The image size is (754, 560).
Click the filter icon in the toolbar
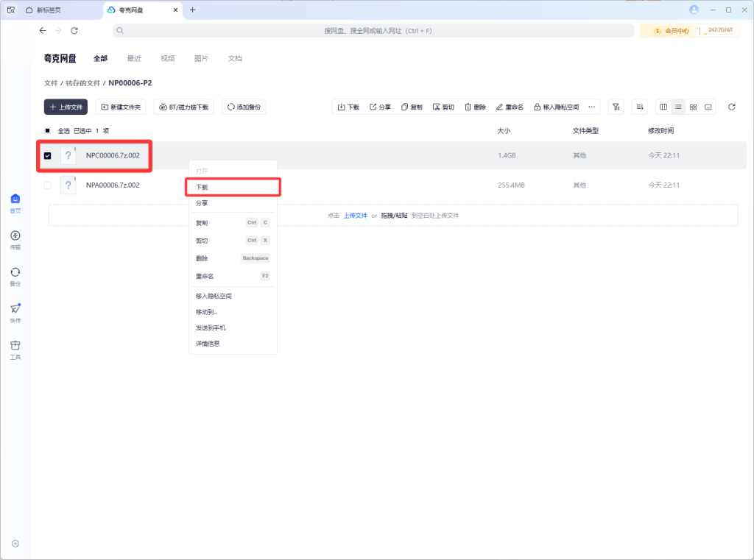click(x=616, y=107)
